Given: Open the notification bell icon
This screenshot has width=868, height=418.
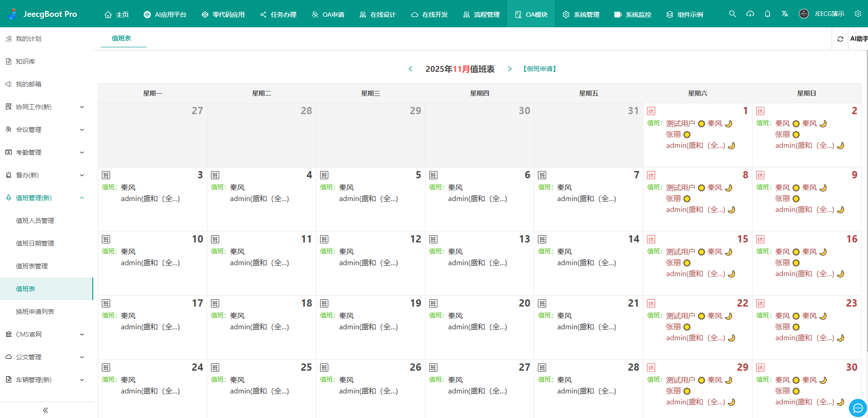Looking at the screenshot, I should pyautogui.click(x=768, y=14).
